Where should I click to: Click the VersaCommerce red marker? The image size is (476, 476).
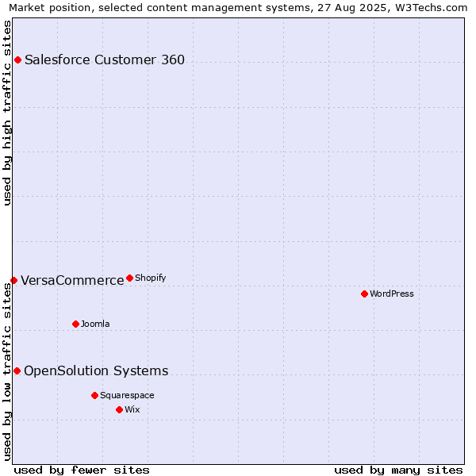pyautogui.click(x=14, y=280)
